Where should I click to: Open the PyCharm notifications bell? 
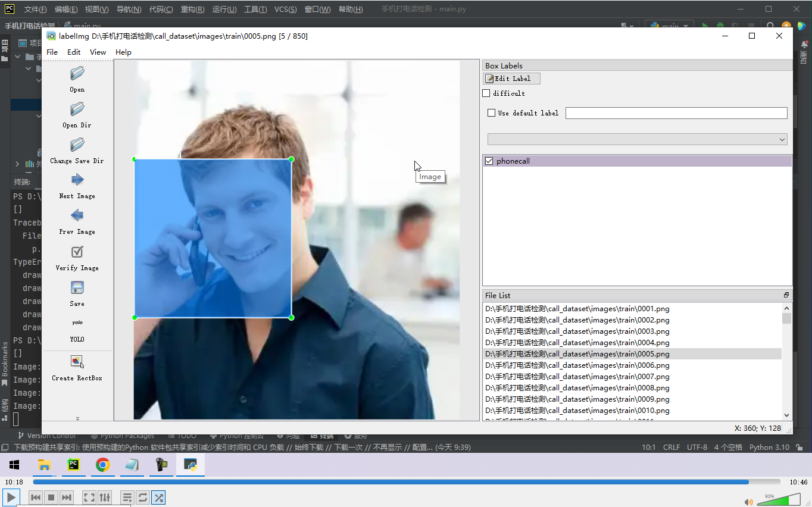point(804,45)
